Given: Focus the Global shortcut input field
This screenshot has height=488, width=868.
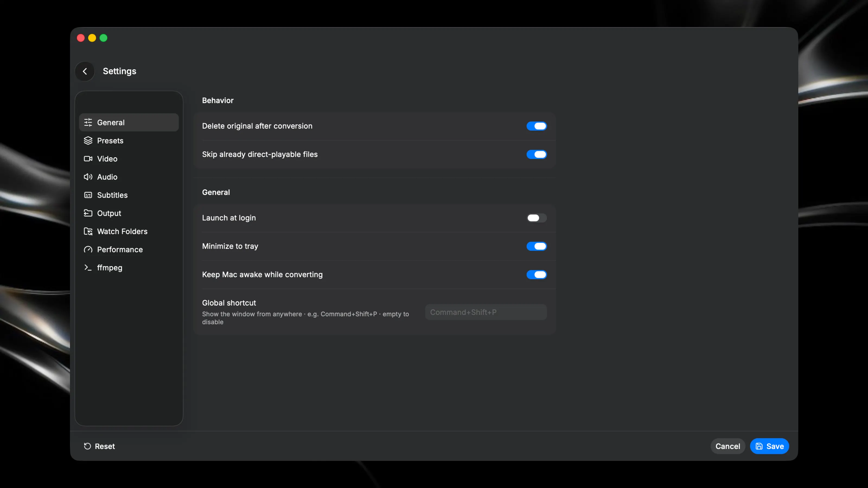Looking at the screenshot, I should 486,312.
